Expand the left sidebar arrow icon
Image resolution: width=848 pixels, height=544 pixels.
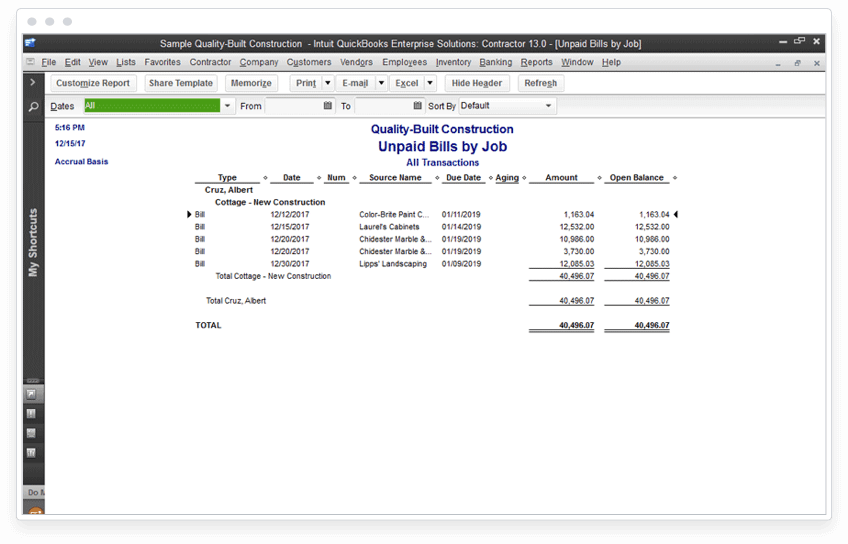click(x=33, y=82)
